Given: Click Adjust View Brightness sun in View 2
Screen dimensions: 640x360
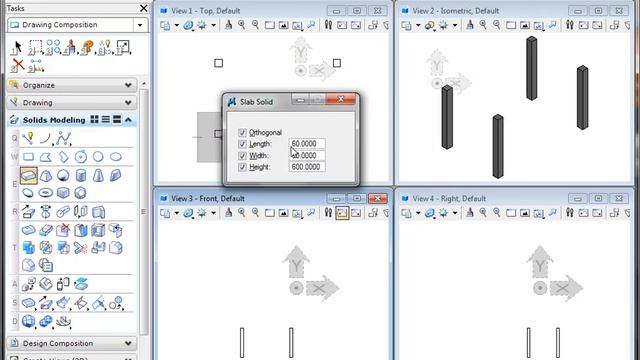Looking at the screenshot, I should click(x=443, y=25).
